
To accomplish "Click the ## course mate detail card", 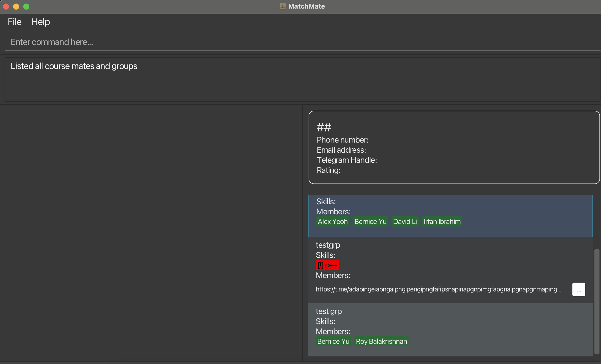I will click(454, 147).
